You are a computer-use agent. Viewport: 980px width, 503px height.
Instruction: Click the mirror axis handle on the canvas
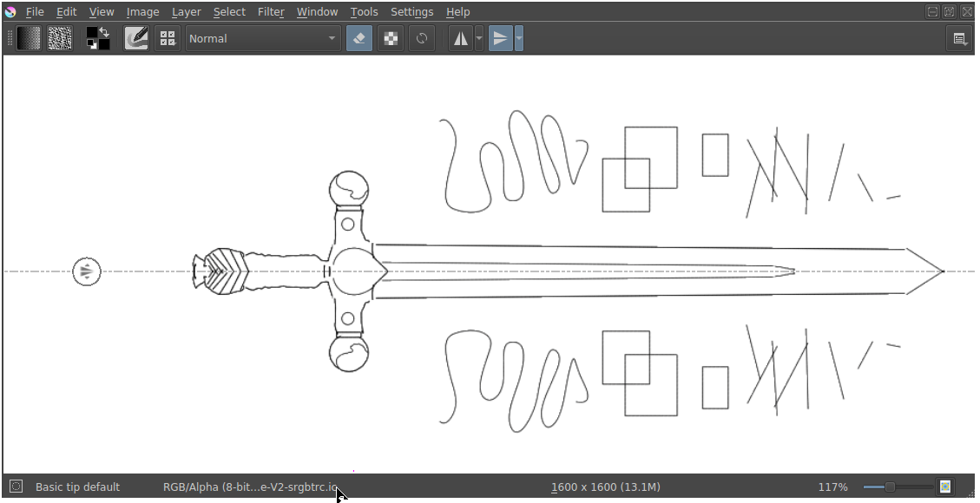point(86,271)
